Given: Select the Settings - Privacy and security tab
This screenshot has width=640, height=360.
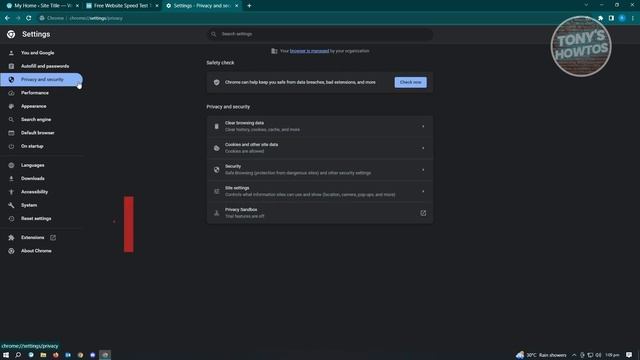Looking at the screenshot, I should 202,6.
